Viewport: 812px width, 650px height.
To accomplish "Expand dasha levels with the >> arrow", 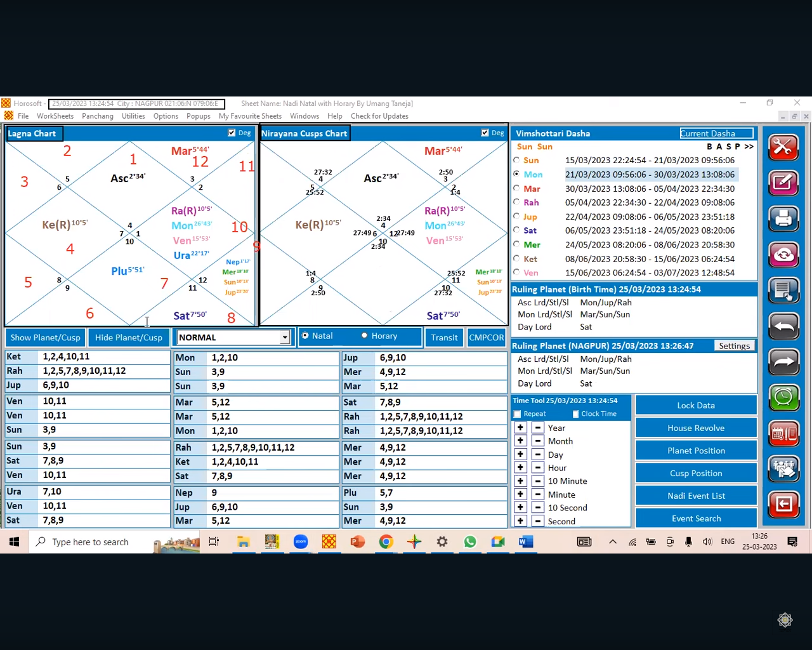I will [749, 147].
